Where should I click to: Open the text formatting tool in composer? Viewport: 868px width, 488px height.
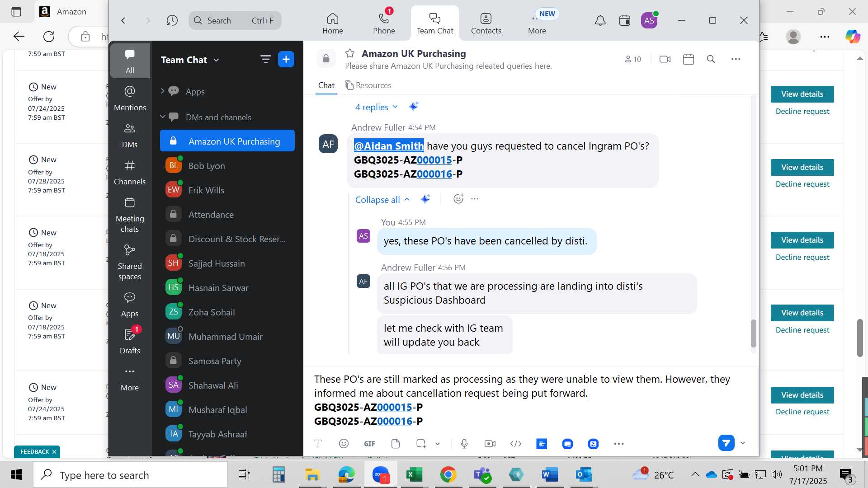click(x=318, y=444)
